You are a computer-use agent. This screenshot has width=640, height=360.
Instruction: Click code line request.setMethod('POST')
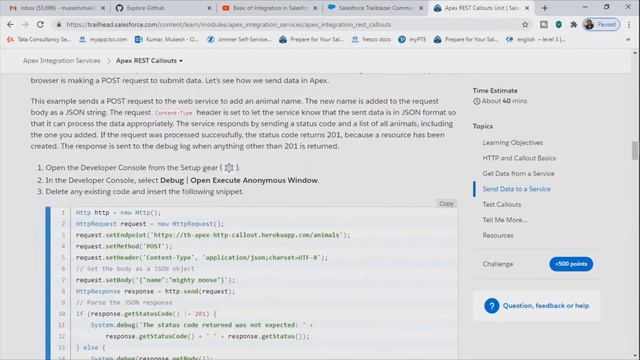tap(124, 246)
